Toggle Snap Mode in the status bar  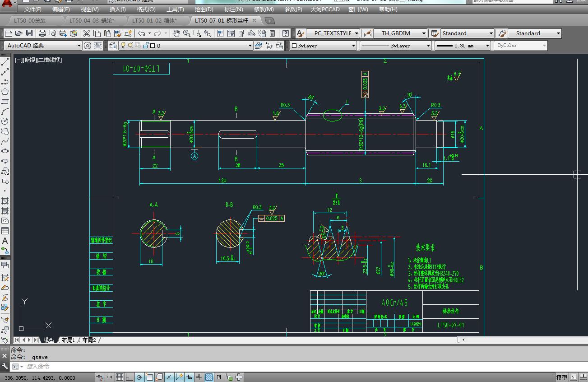[x=110, y=377]
